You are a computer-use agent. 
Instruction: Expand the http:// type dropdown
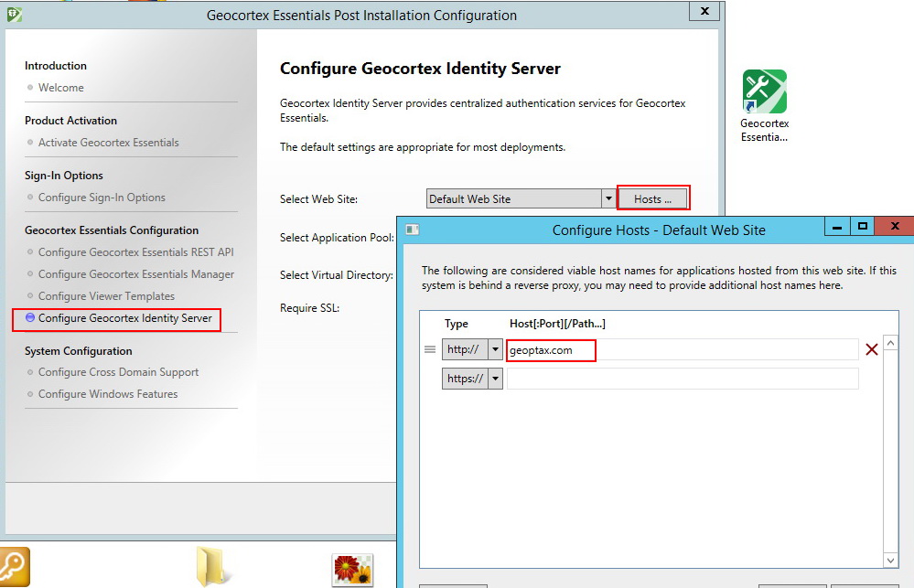(x=496, y=349)
